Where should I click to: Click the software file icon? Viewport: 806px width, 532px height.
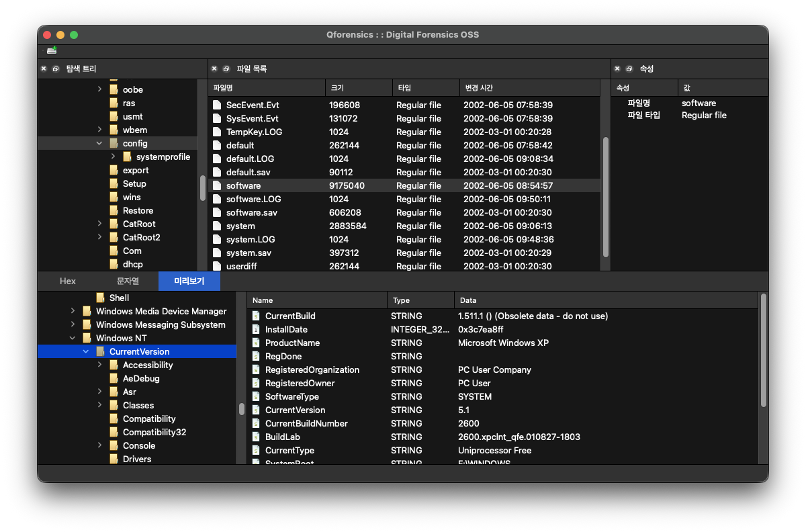tap(217, 185)
